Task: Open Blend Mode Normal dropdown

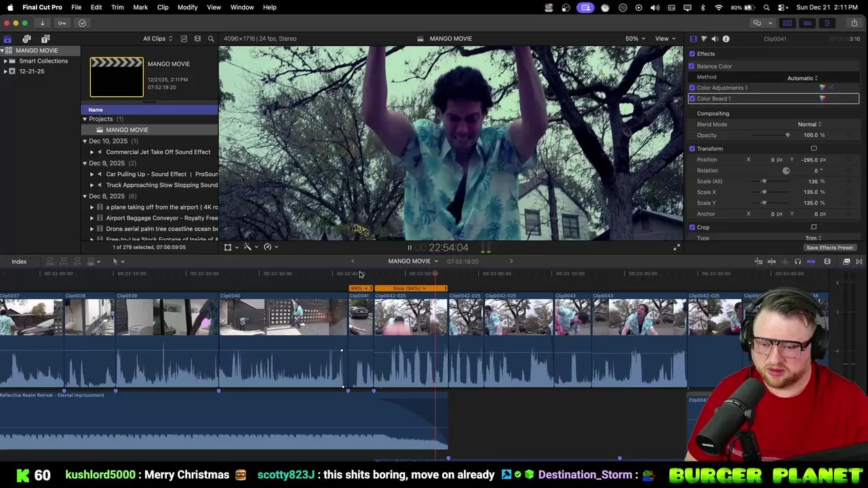Action: 809,125
